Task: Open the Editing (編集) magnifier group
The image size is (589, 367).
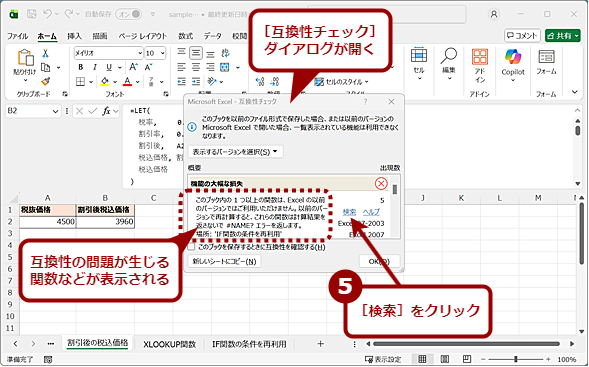Action: point(449,63)
